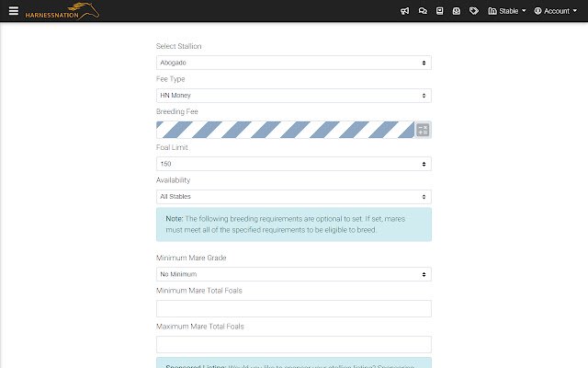
Task: Click the "Breeding Fee" label
Action: (177, 111)
